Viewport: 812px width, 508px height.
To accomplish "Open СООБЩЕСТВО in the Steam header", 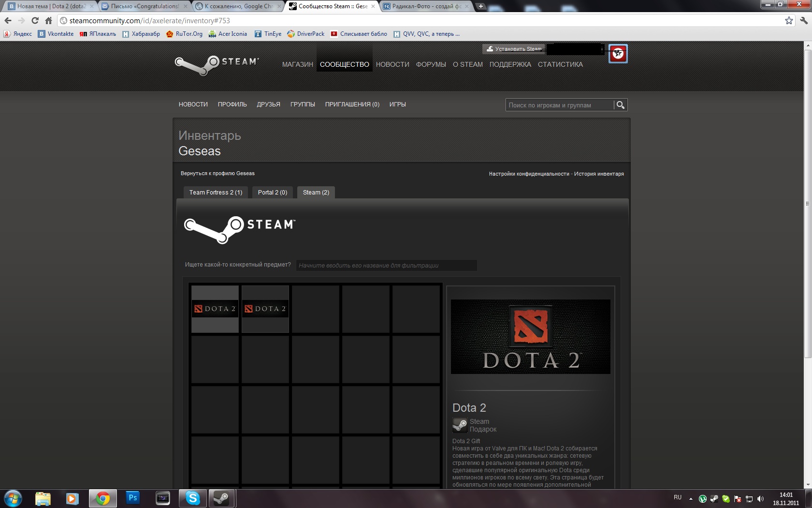I will tap(345, 64).
